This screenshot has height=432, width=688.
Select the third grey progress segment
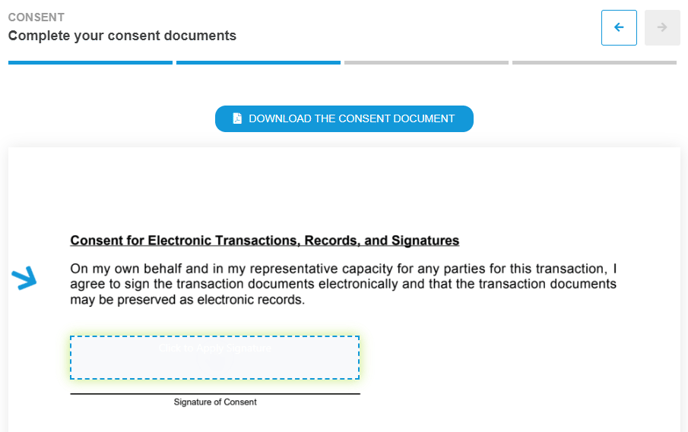(x=426, y=63)
